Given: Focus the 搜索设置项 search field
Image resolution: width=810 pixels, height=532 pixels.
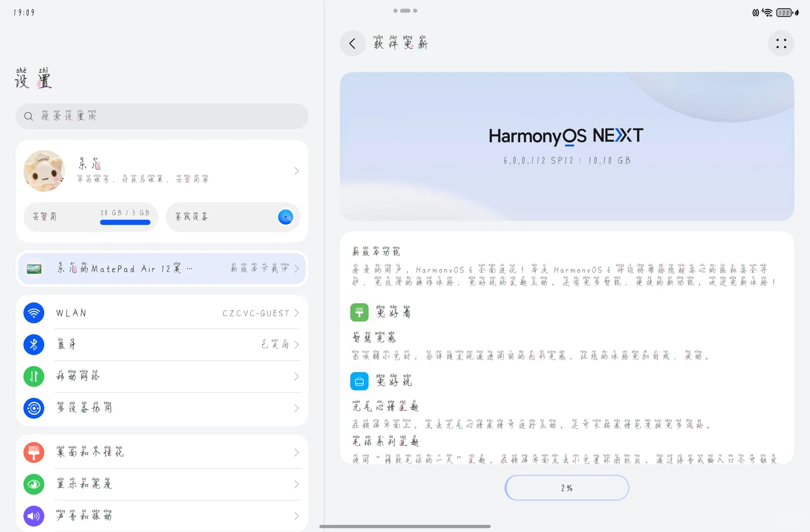Looking at the screenshot, I should coord(162,116).
